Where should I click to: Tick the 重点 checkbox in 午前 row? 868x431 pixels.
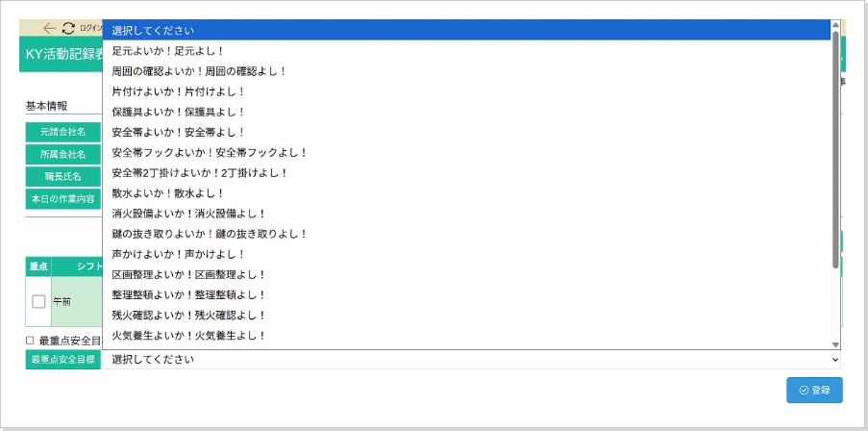coord(38,301)
